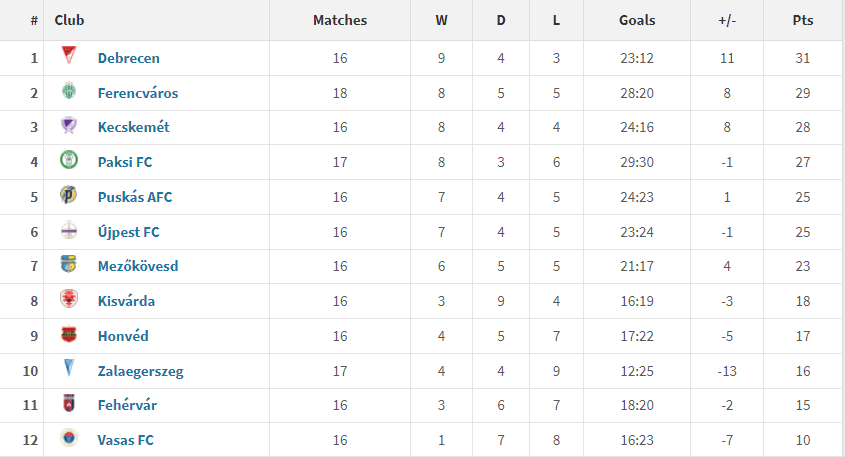The image size is (845, 457).
Task: Open the Vasas FC club link
Action: coord(126,440)
